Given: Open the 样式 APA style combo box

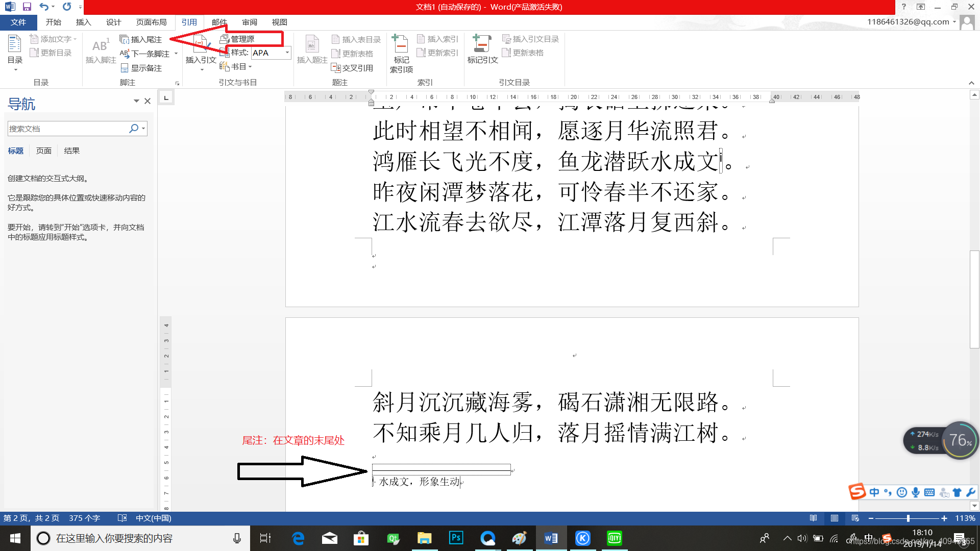Looking at the screenshot, I should (271, 53).
